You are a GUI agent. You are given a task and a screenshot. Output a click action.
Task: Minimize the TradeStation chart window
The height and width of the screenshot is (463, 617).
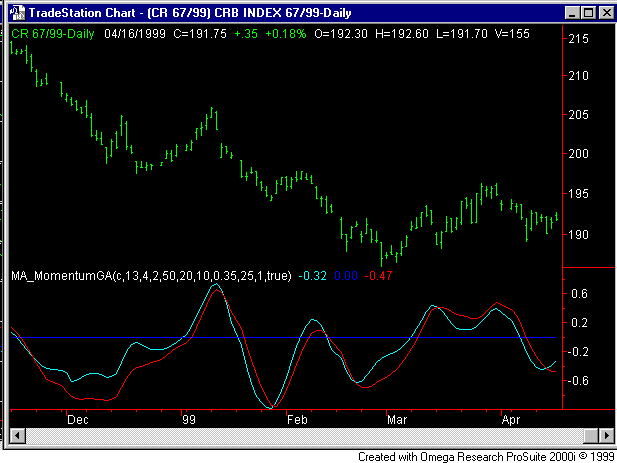pos(571,13)
